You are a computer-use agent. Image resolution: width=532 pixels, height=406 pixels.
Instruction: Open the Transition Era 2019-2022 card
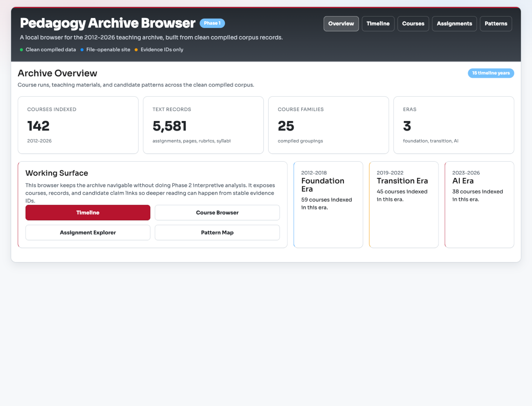[404, 204]
